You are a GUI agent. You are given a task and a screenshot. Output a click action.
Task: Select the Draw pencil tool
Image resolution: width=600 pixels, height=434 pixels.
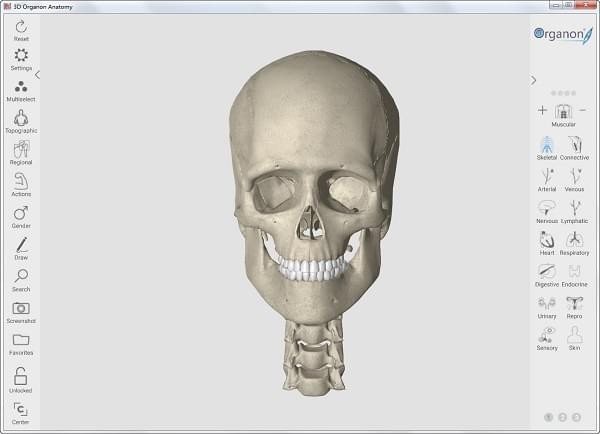(x=21, y=245)
